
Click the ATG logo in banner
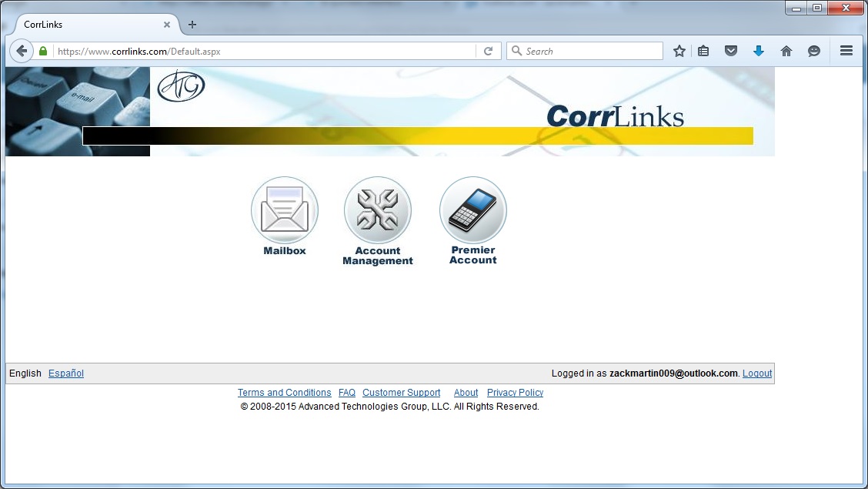tap(181, 85)
